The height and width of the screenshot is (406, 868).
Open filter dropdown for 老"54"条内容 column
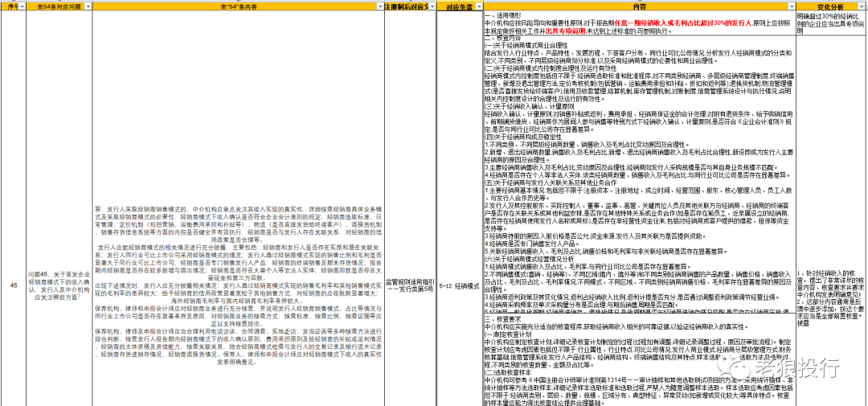pos(378,6)
